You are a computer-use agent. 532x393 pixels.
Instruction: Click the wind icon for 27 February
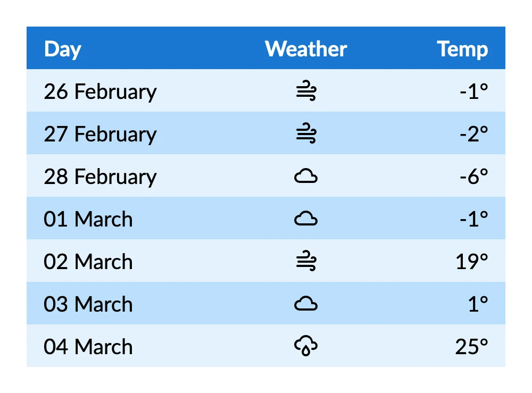point(306,133)
